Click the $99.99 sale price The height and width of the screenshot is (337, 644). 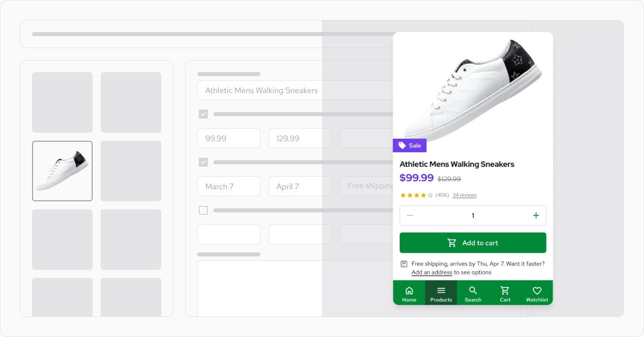click(417, 178)
